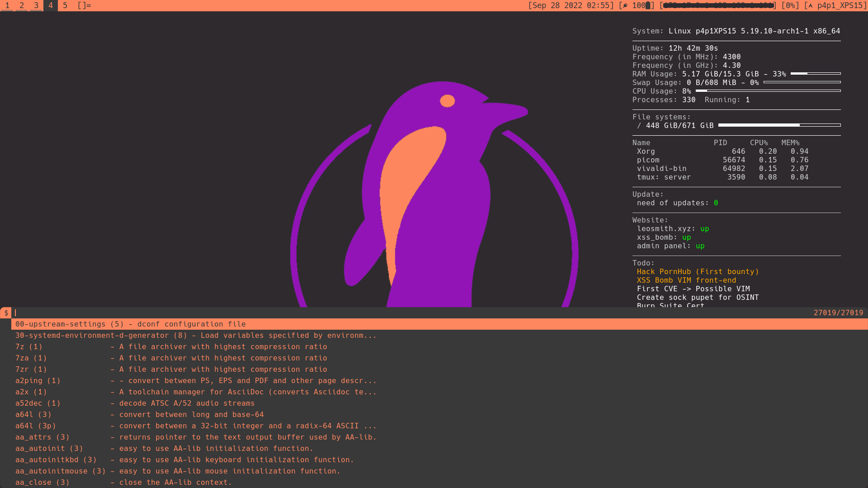The width and height of the screenshot is (868, 488).
Task: Click the 27019/27019 match counter
Action: pos(838,312)
